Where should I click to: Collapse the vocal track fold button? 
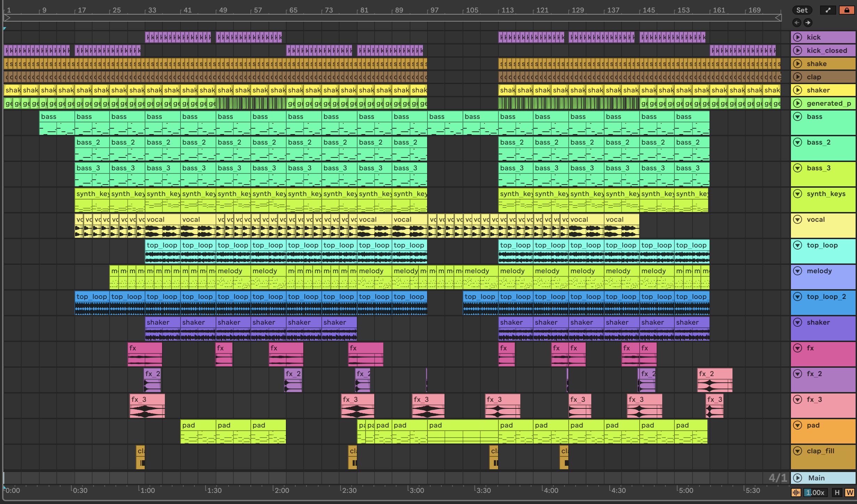coord(798,219)
